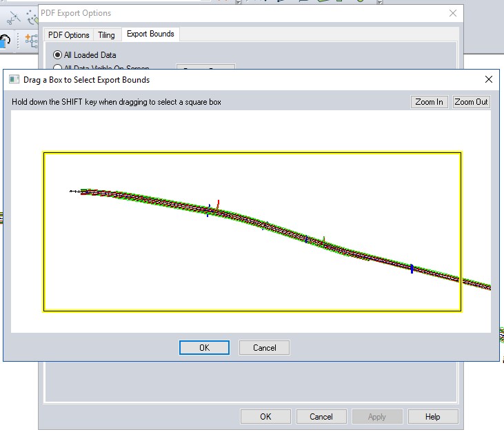504x432 pixels.
Task: Click the 'Drag a Box to Select Export Bounds' title
Action: click(86, 80)
